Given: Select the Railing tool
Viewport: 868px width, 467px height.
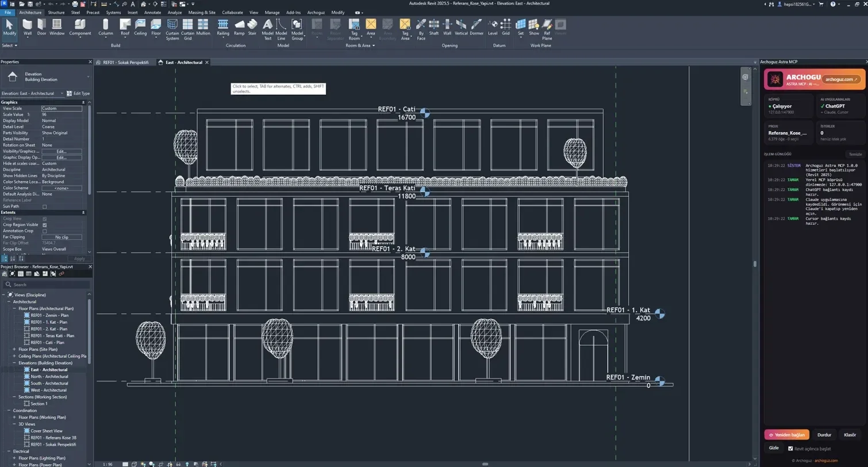Looking at the screenshot, I should click(x=223, y=26).
